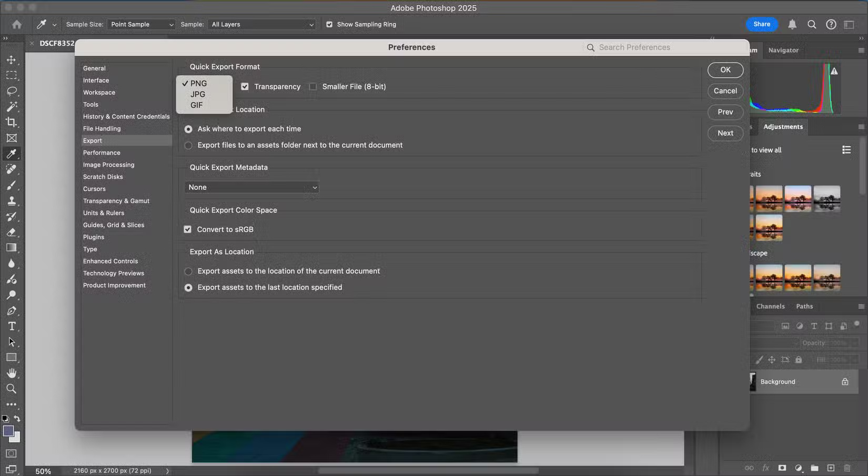This screenshot has height=476, width=868.
Task: Select the Lasso tool
Action: click(12, 91)
